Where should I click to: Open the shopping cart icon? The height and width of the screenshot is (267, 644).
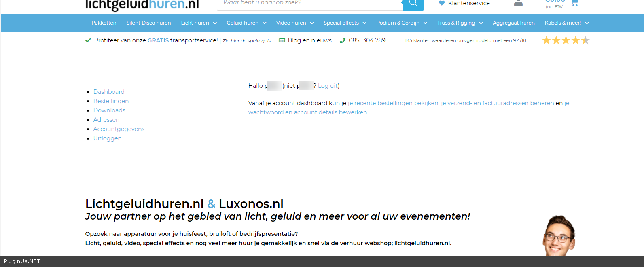[x=574, y=3]
